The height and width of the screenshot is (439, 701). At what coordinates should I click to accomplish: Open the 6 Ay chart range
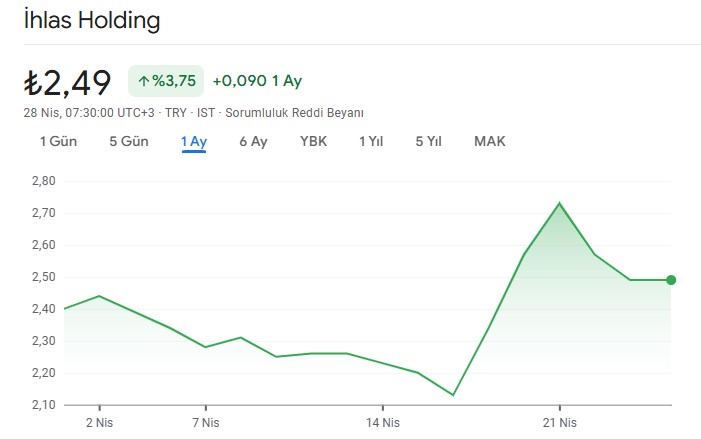pos(253,141)
